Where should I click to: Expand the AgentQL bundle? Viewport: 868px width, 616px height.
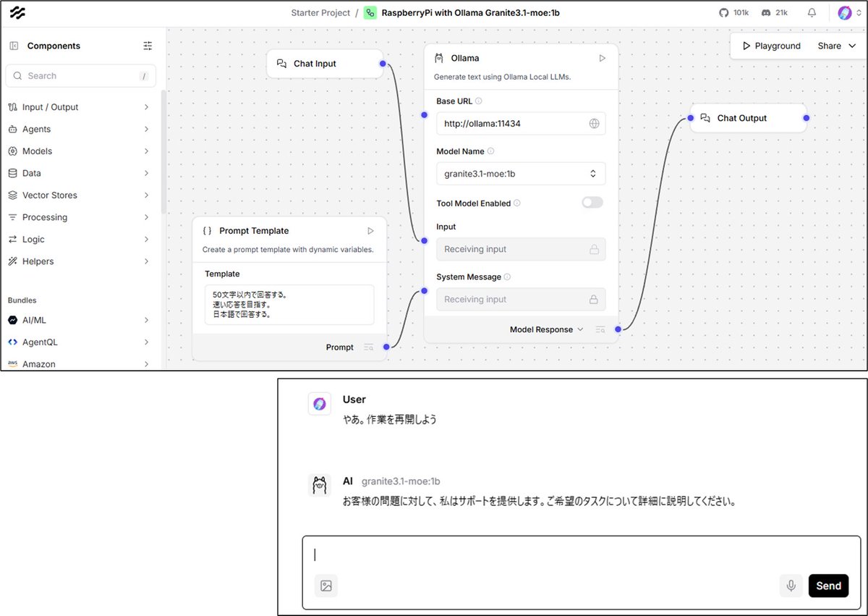click(80, 342)
